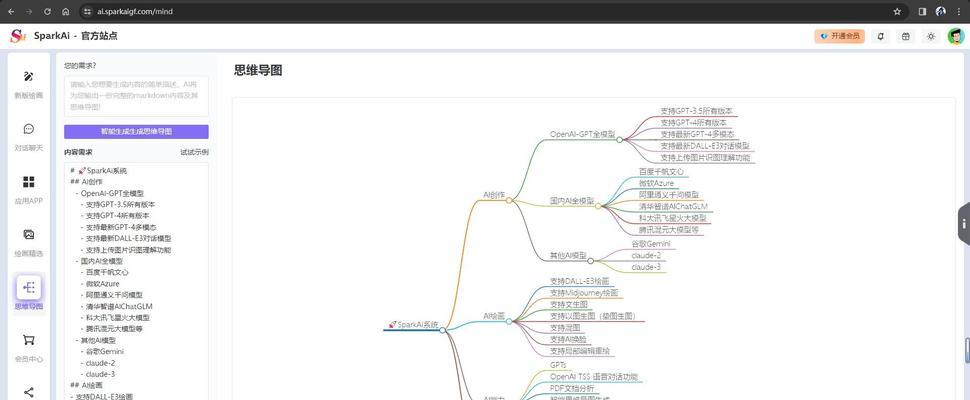The width and height of the screenshot is (970, 400).
Task: Click the SparkAi logo icon
Action: 17,36
